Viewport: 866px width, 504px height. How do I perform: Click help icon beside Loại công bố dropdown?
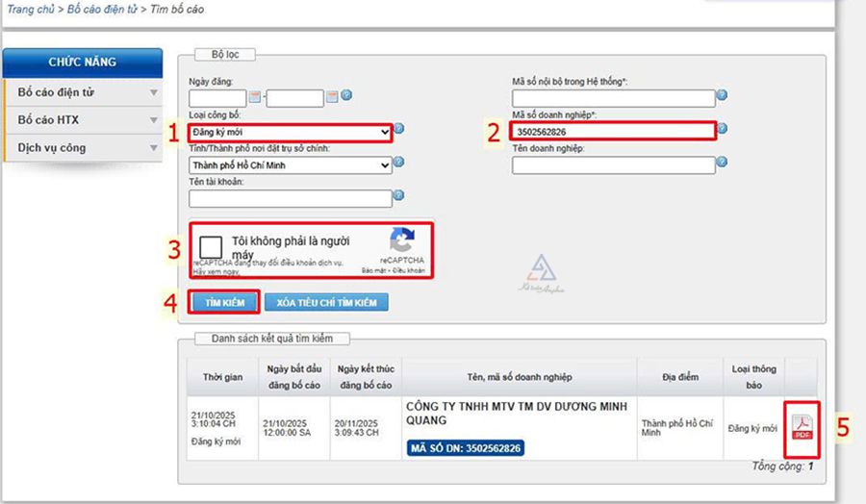pyautogui.click(x=399, y=129)
